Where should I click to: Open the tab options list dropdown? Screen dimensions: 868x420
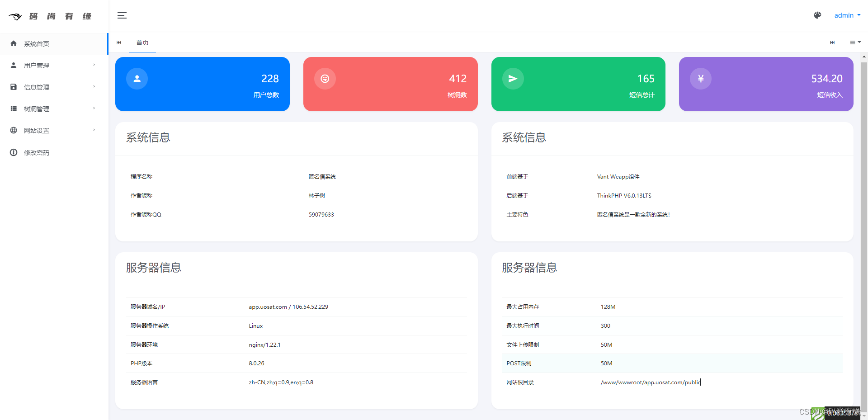pyautogui.click(x=855, y=42)
